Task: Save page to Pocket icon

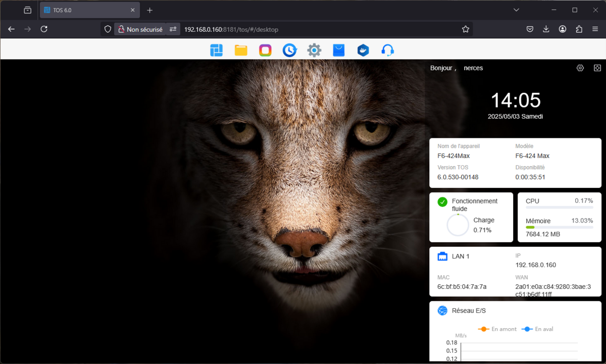Action: tap(530, 29)
